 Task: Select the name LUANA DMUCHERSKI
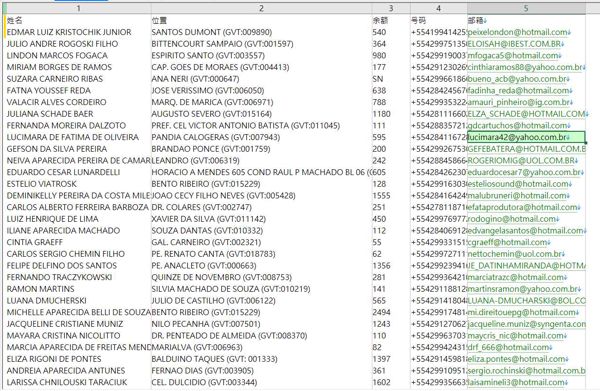47,301
